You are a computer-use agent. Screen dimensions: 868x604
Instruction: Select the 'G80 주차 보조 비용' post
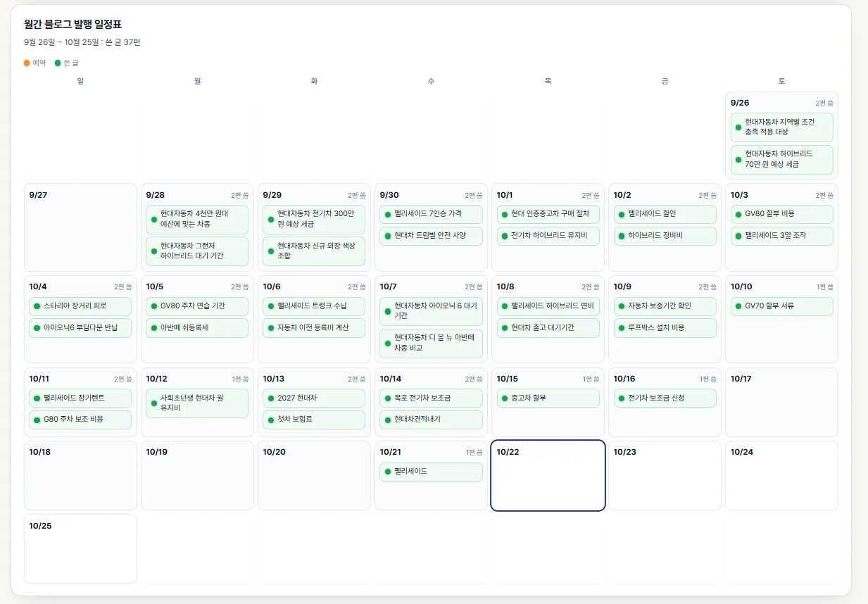click(80, 420)
